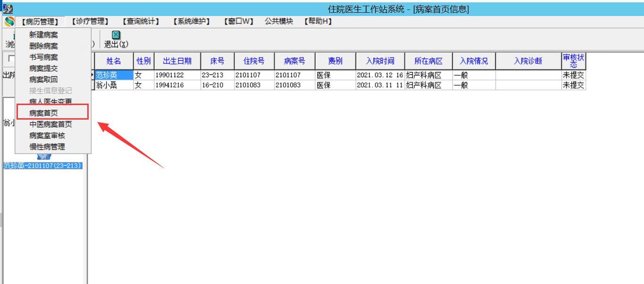Click the 出生日期 column header
644x284 pixels.
click(177, 61)
